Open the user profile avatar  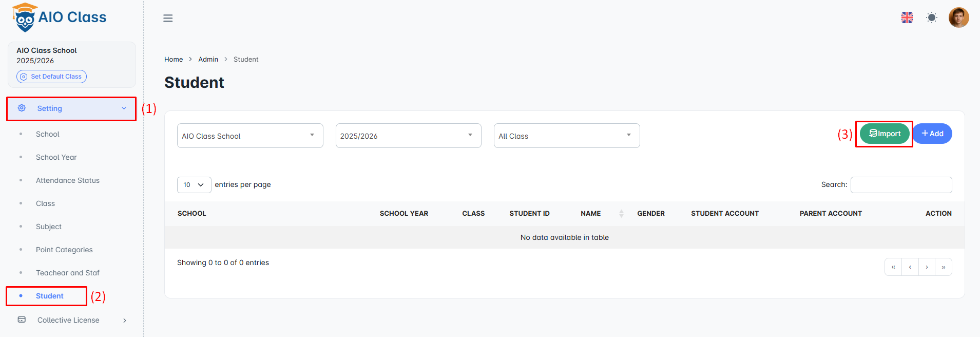pos(958,17)
